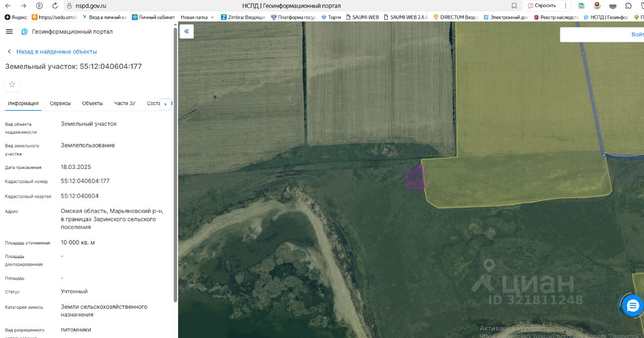This screenshot has height=338, width=644.
Task: Click the status value Учтенный
Action: coord(74,291)
